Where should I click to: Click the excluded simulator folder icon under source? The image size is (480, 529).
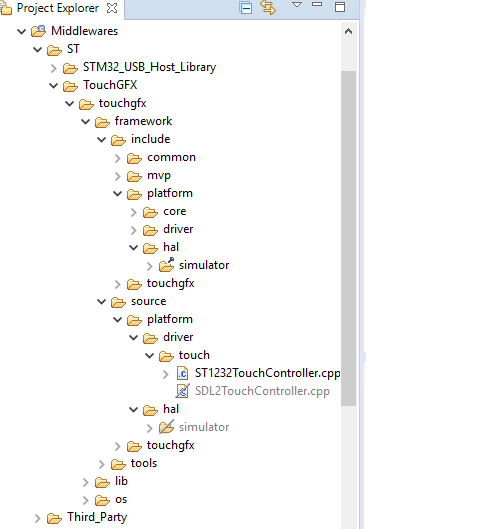[166, 427]
